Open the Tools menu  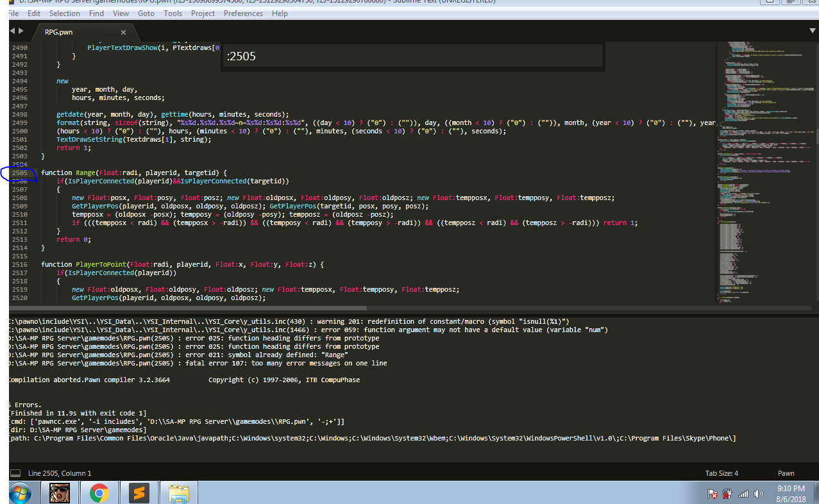point(173,13)
